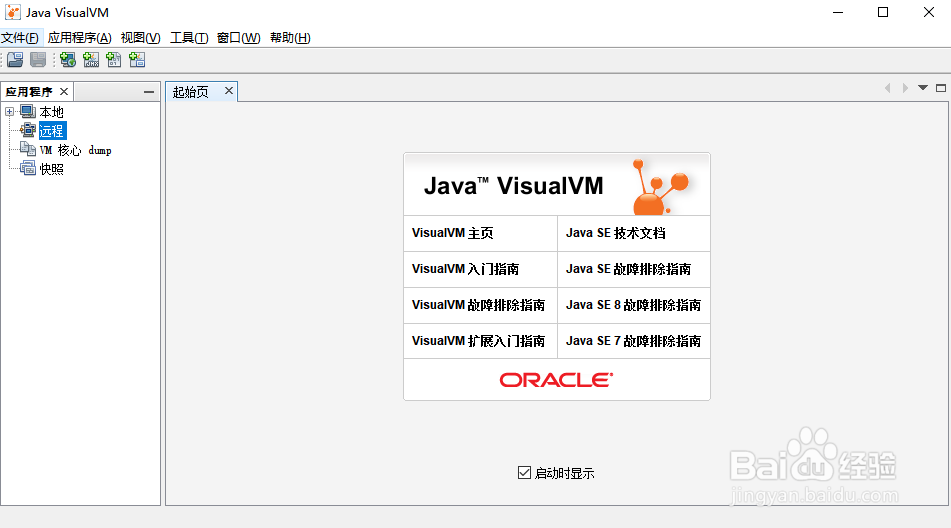Viewport: 951px width, 528px height.
Task: Minimize the 应用程序 panel with the dash
Action: coord(149,92)
